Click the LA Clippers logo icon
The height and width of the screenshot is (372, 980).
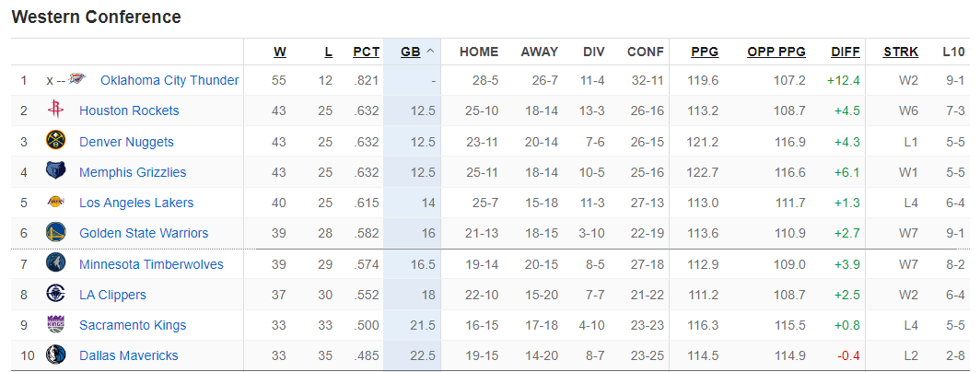click(55, 295)
